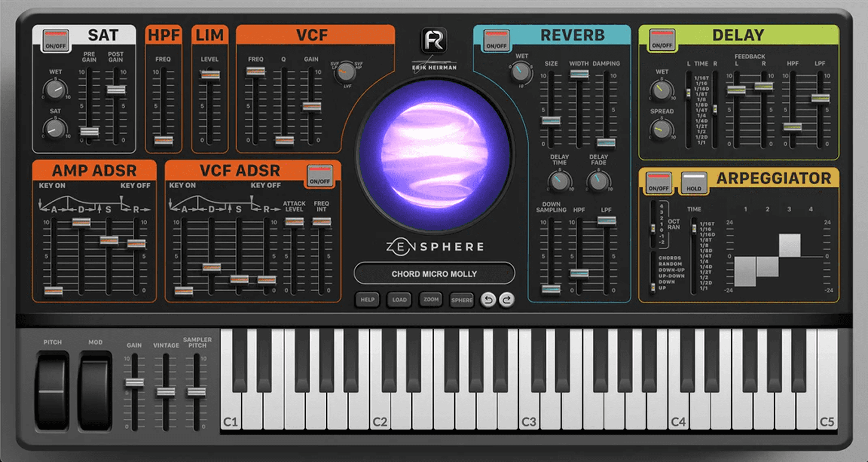Open the CHORD MICRO MOLLY preset selector
The image size is (868, 462).
[x=434, y=273]
